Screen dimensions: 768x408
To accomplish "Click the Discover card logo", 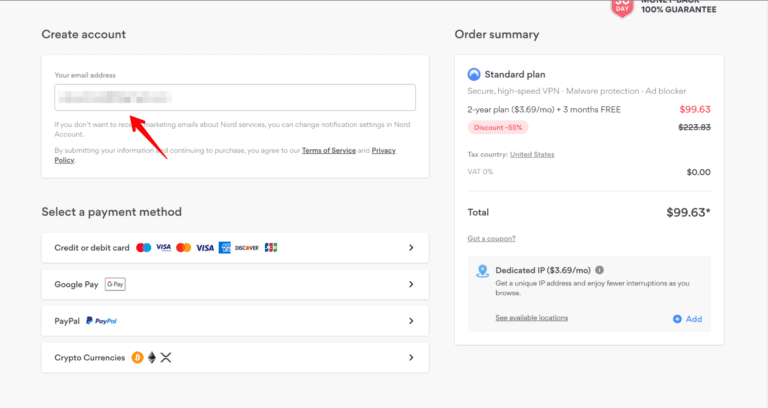I will [x=246, y=247].
